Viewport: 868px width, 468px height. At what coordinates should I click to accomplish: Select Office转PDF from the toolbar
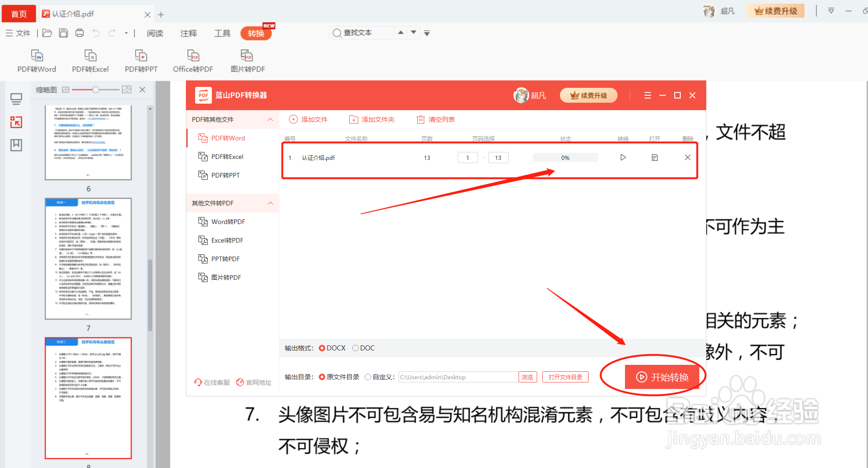(192, 61)
